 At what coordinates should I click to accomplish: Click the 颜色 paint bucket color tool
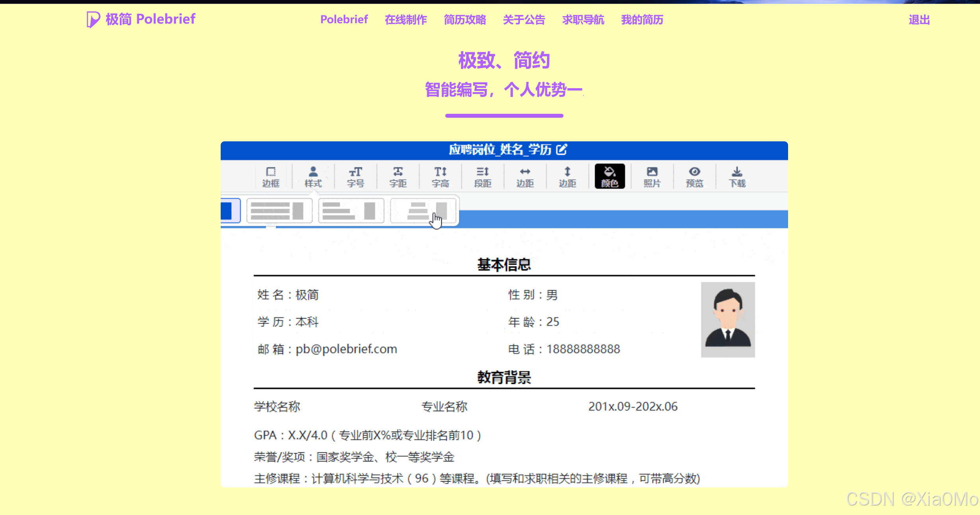(x=610, y=176)
